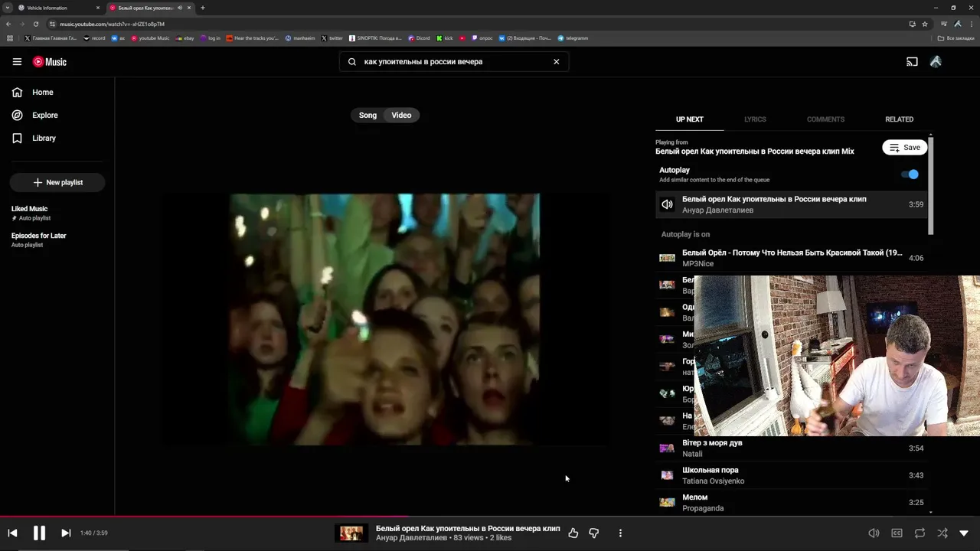Click the browser address bar URL

pos(113,24)
